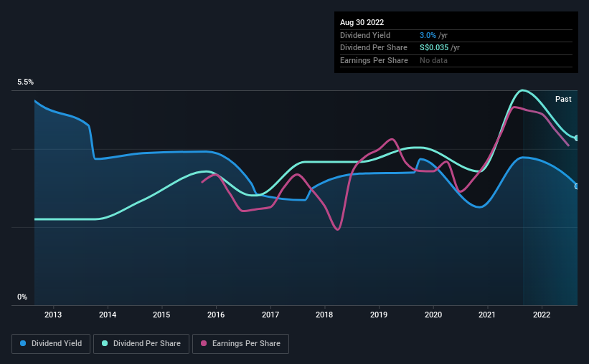Click the blue Dividend Yield legend dot
Image resolution: width=589 pixels, height=364 pixels.
(23, 343)
